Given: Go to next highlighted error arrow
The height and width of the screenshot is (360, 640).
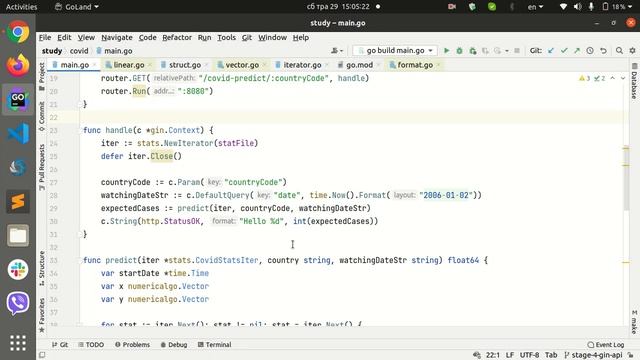Looking at the screenshot, I should click(x=623, y=78).
